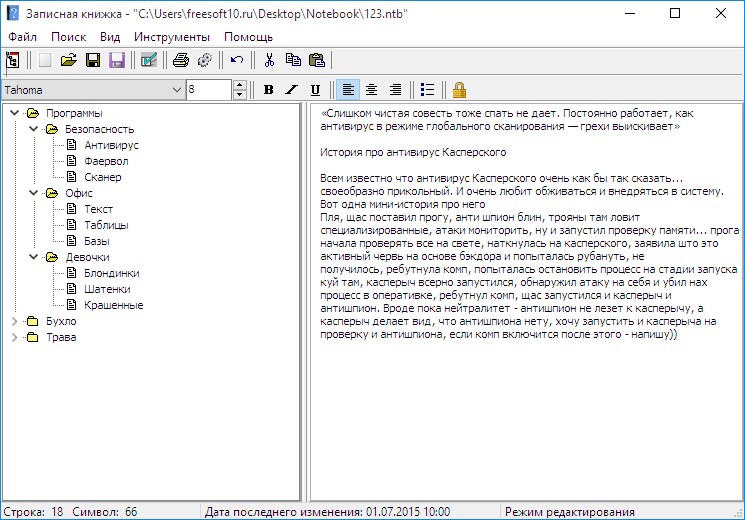Open the Текст note

(98, 209)
